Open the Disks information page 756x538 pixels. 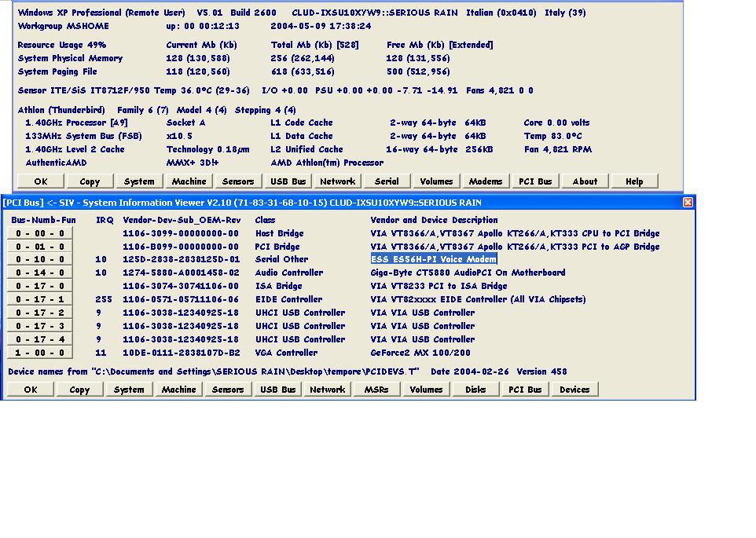475,390
